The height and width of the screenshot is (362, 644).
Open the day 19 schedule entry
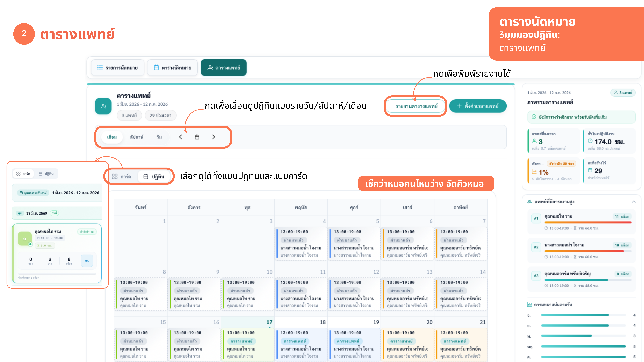pos(354,345)
